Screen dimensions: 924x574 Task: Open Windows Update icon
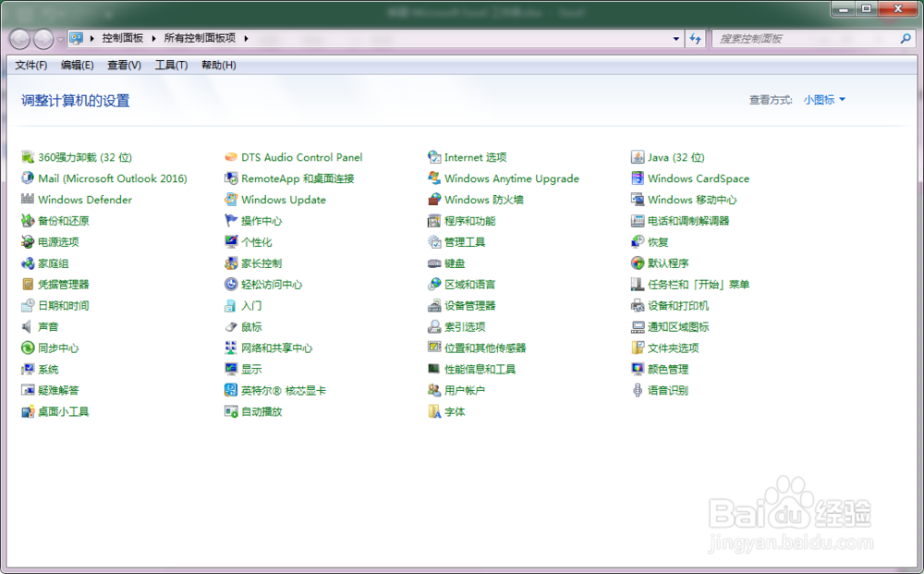[231, 200]
